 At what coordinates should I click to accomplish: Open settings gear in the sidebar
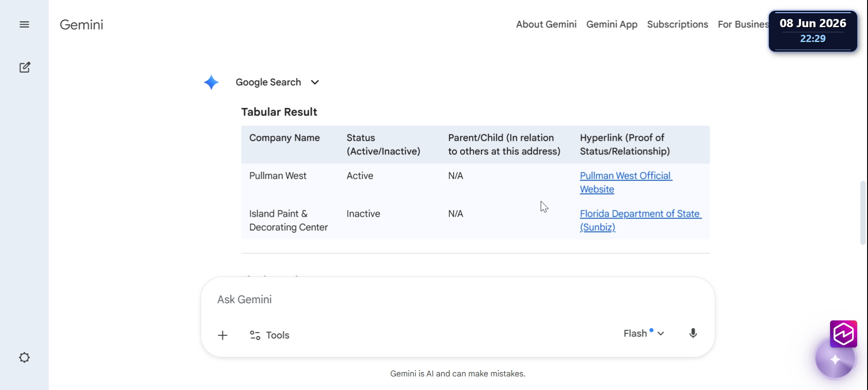[24, 357]
